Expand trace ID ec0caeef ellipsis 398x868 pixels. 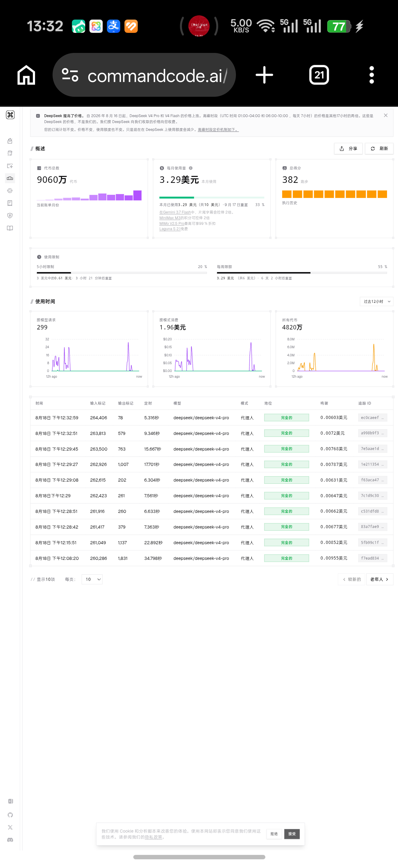[382, 418]
